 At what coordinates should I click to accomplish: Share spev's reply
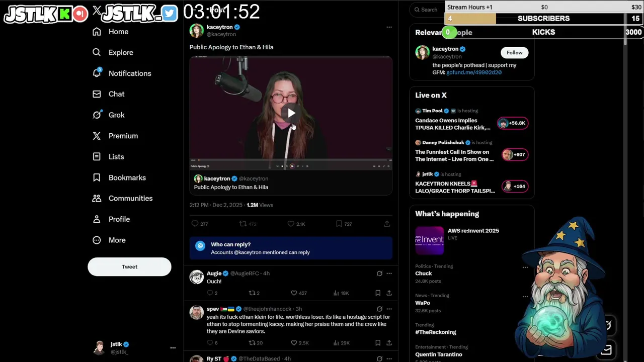tap(389, 343)
